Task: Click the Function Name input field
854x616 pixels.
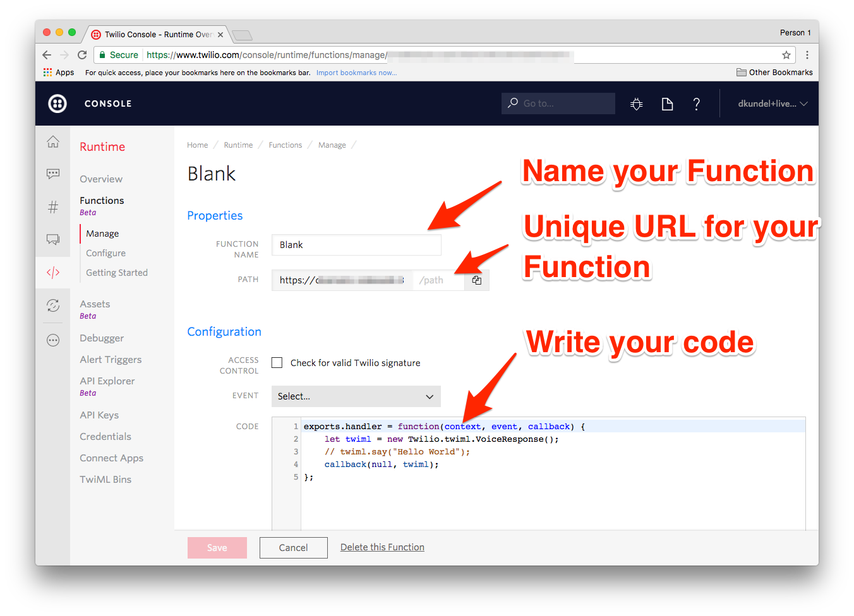Action: point(356,245)
